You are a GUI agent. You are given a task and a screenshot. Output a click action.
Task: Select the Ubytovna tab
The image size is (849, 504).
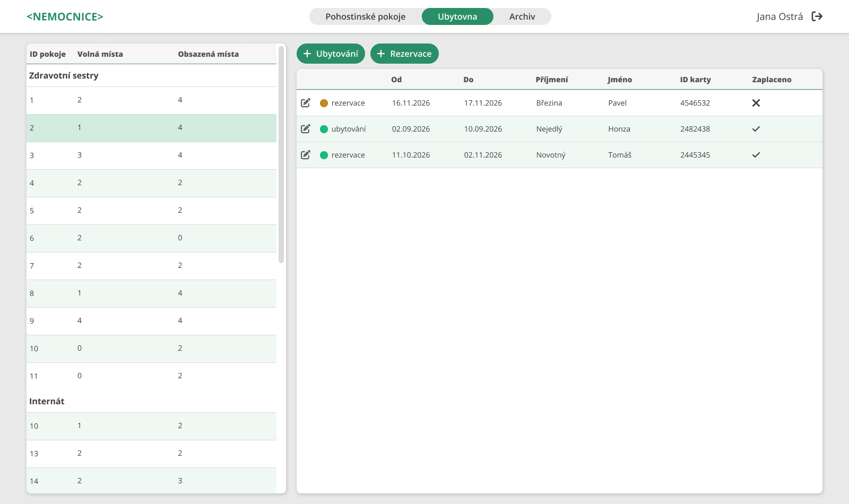click(457, 16)
